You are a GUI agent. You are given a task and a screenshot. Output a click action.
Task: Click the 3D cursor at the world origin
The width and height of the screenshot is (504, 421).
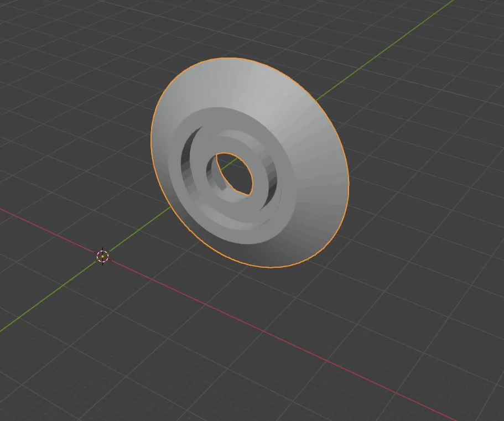[x=103, y=256]
